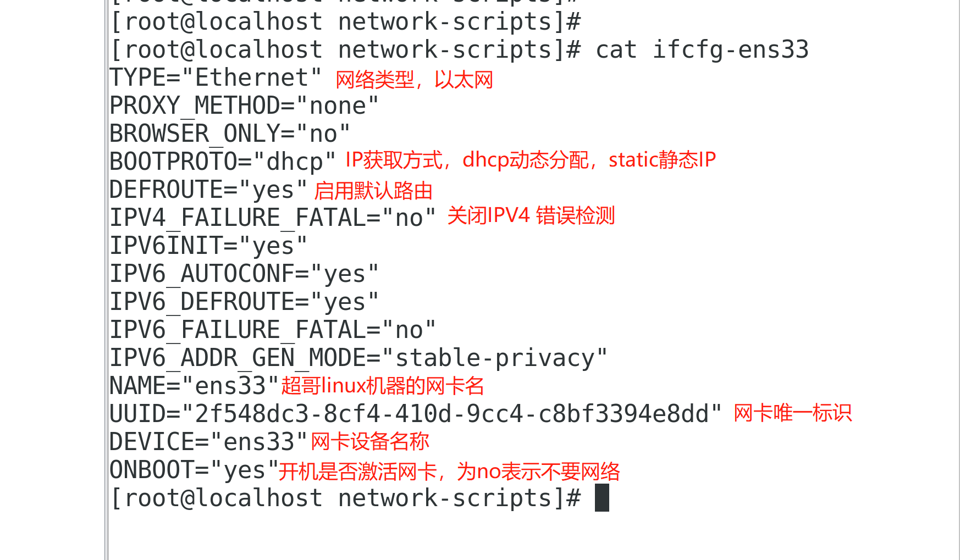The image size is (960, 560).
Task: Click the DEVICE="ens33" line
Action: click(208, 442)
